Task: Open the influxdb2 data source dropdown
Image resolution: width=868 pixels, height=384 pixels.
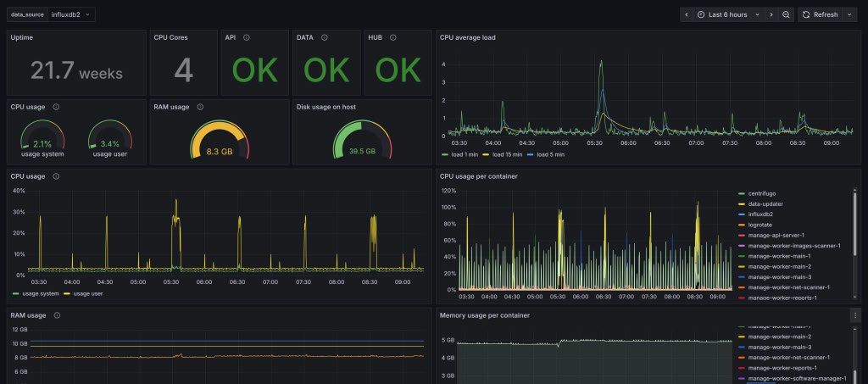Action: (72, 14)
